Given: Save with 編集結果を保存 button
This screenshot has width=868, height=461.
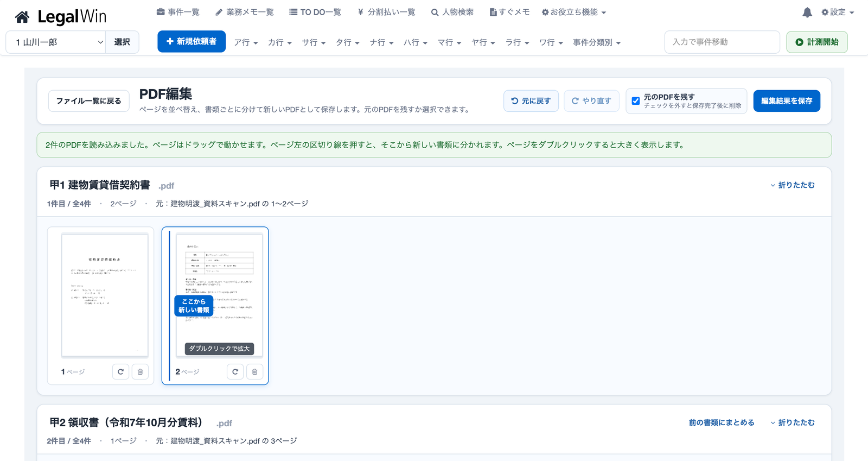Looking at the screenshot, I should [x=787, y=101].
